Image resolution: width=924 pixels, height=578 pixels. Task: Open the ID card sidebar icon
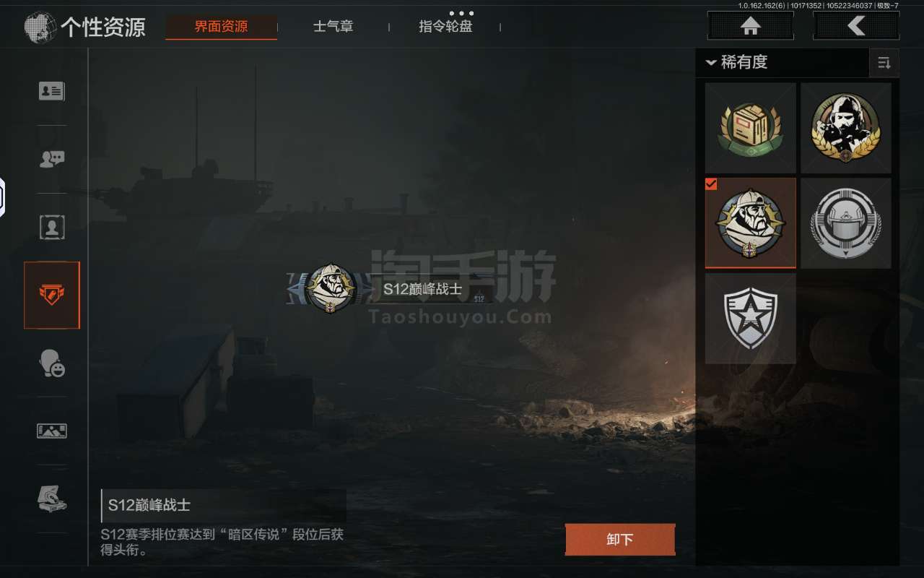[52, 91]
